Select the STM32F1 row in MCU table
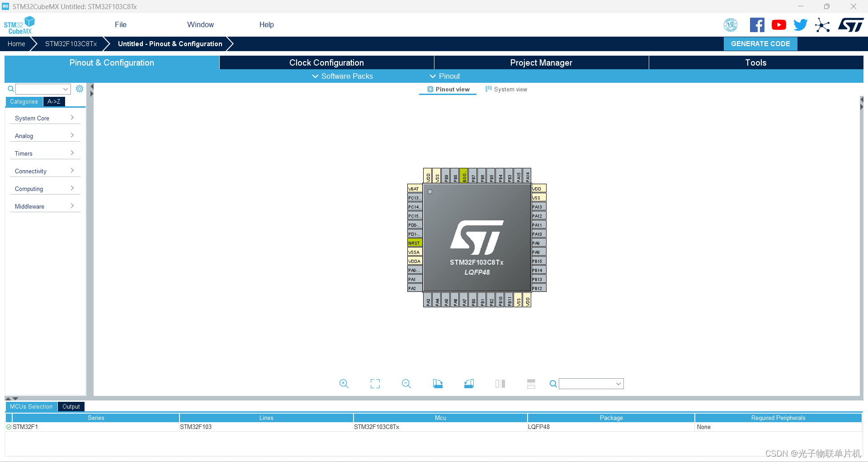Viewport: 868px width, 462px height. point(434,427)
